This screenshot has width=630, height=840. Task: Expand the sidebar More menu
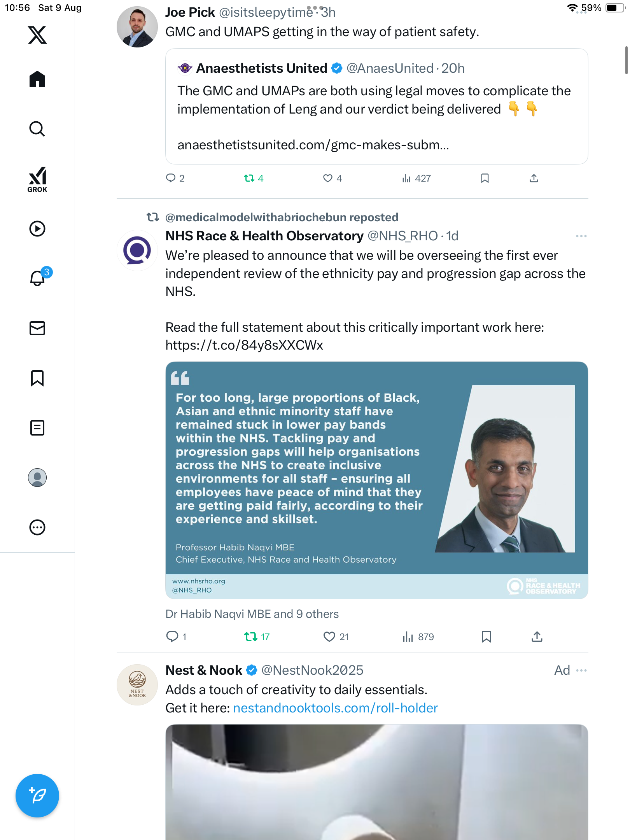[37, 527]
